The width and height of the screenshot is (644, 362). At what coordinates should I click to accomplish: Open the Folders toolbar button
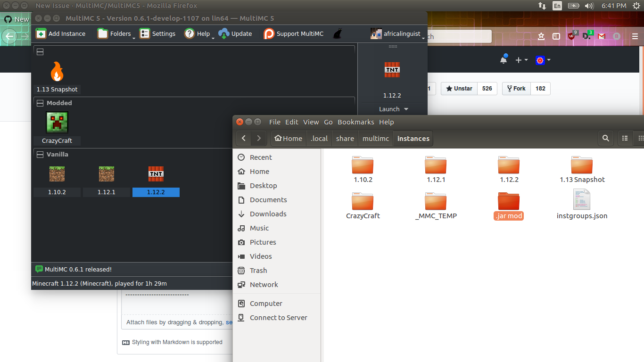click(x=114, y=33)
